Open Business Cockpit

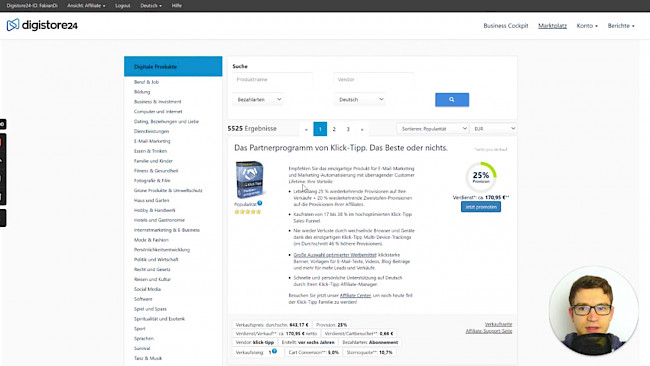click(x=506, y=26)
